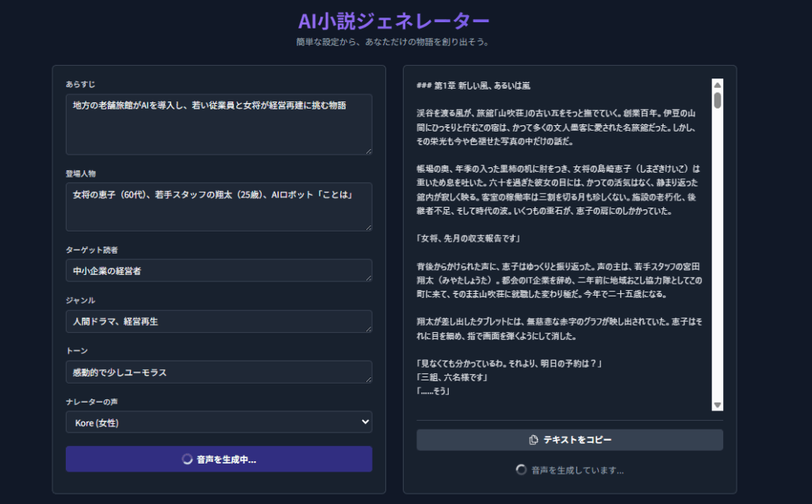Screen dimensions: 812x504
Task: Click the story scrollbar thumb
Action: [718, 101]
